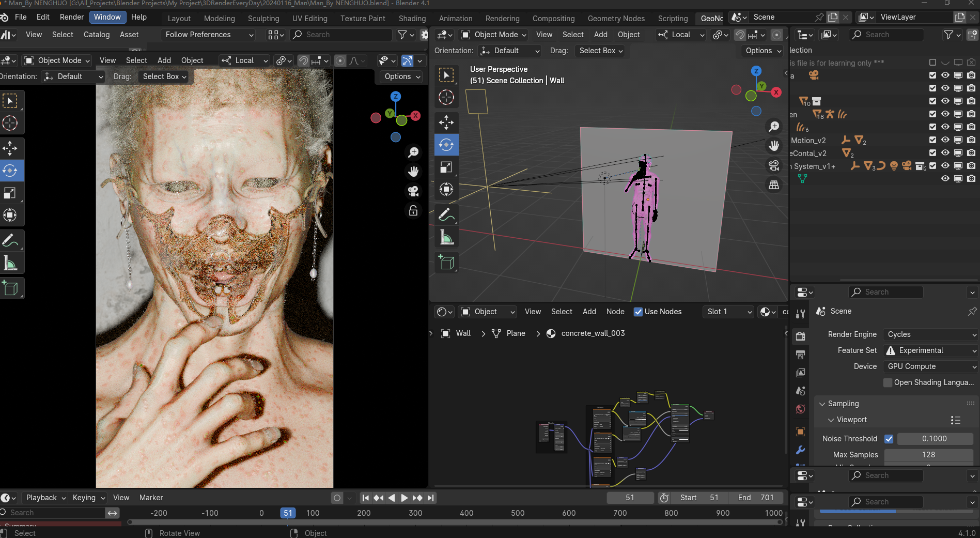Image resolution: width=980 pixels, height=538 pixels.
Task: Click the Max Samples value field
Action: point(929,455)
